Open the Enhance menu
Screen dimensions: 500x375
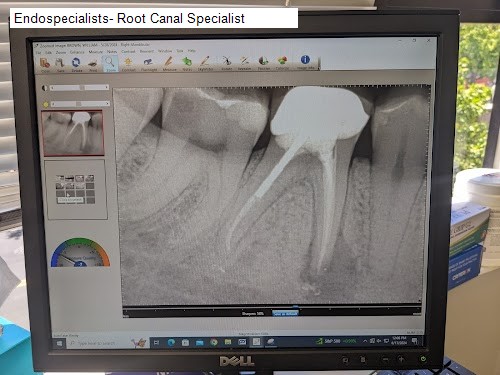[77, 52]
